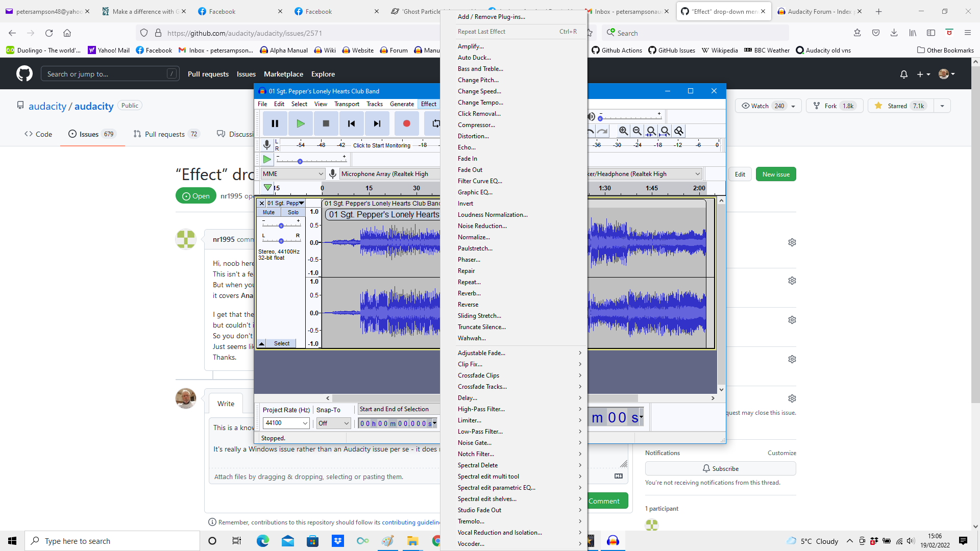Open the Snap-To dropdown
Screen dimensions: 980x551
click(x=333, y=423)
